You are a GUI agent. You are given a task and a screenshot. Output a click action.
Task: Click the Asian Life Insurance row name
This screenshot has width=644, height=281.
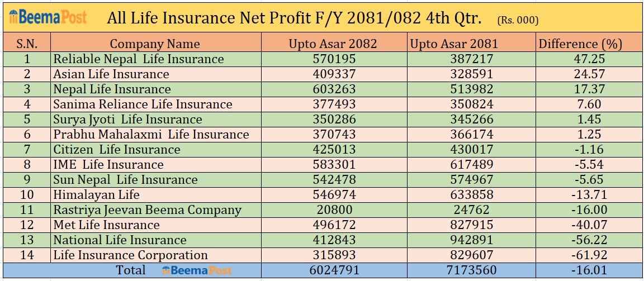(x=111, y=74)
